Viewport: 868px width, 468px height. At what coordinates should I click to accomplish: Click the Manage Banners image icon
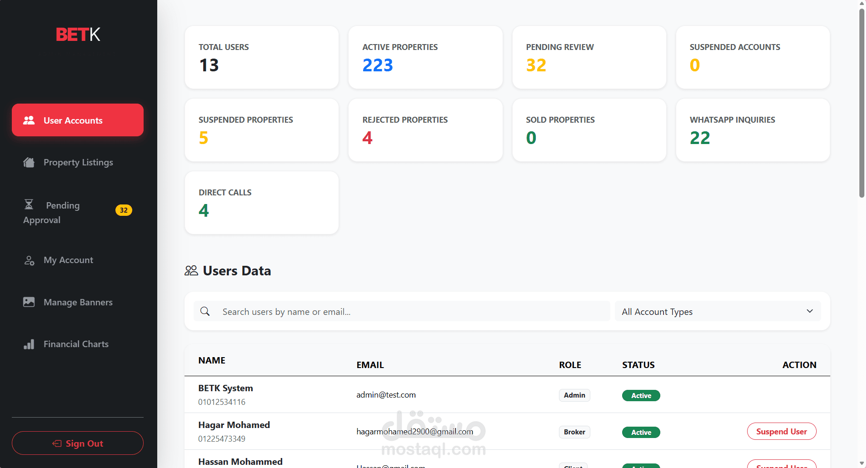[x=29, y=302]
